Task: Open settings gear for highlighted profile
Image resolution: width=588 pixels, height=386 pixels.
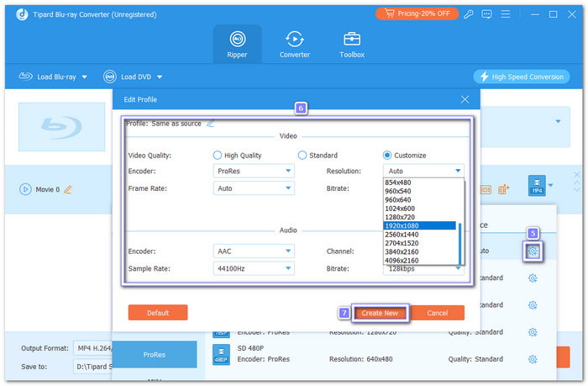Action: tap(533, 251)
